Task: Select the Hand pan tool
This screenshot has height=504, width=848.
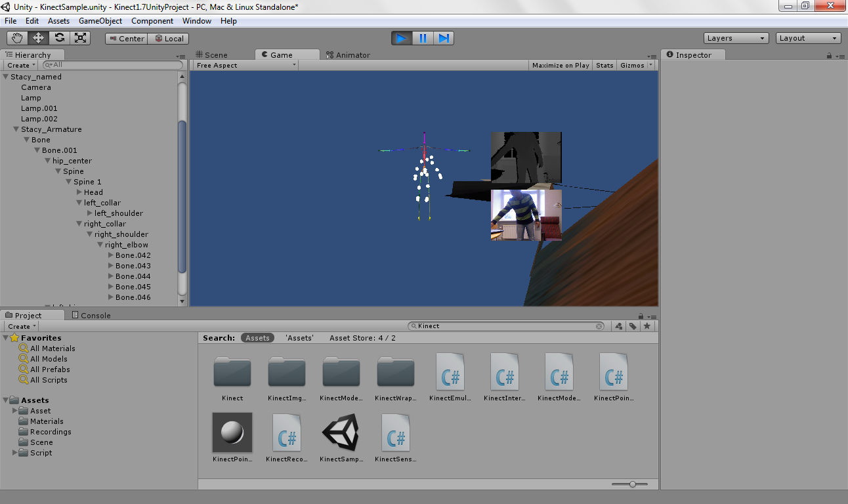Action: point(16,37)
